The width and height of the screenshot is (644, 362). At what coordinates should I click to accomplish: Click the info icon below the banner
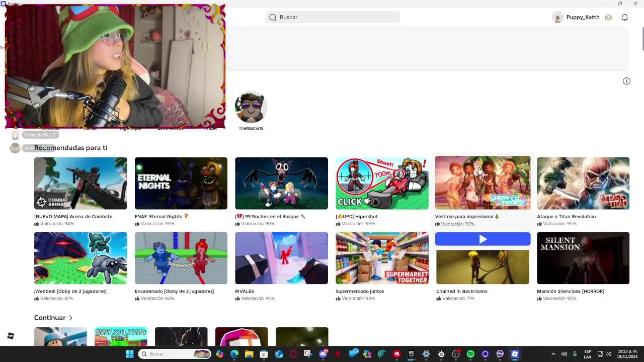coord(626,81)
